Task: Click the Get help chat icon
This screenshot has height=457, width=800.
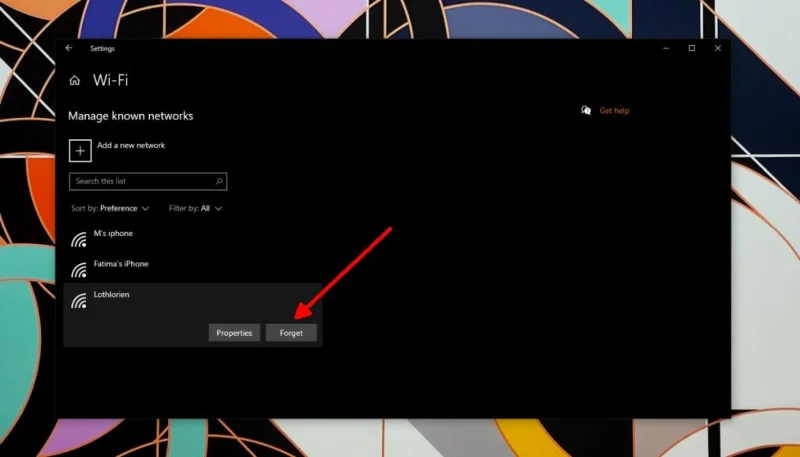Action: tap(586, 110)
